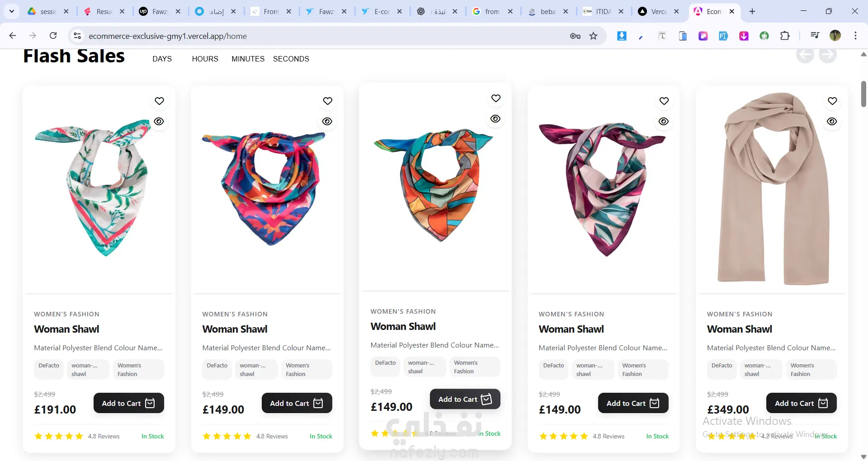Image resolution: width=868 pixels, height=461 pixels.
Task: Click the previous arrow in Flash Sales
Action: (805, 55)
